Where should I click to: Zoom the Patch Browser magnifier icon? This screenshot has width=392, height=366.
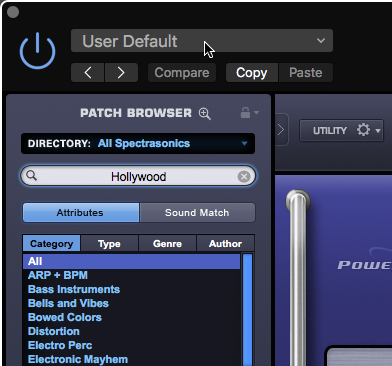[x=205, y=114]
